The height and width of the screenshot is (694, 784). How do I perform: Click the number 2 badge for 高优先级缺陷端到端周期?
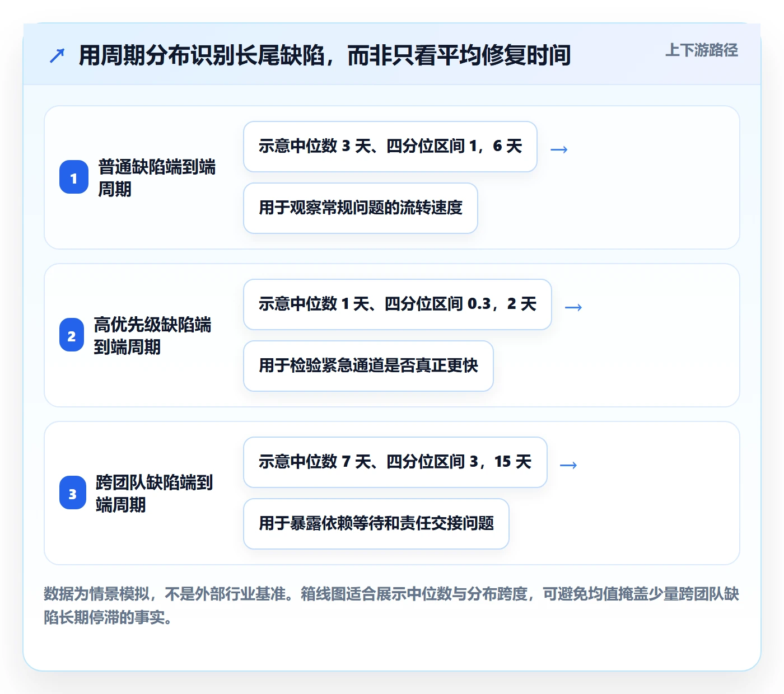click(72, 335)
